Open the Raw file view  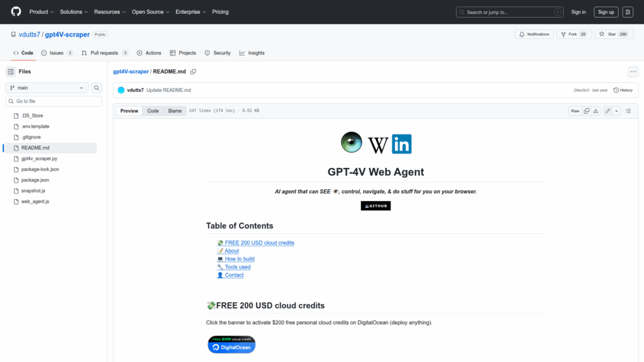coord(575,111)
